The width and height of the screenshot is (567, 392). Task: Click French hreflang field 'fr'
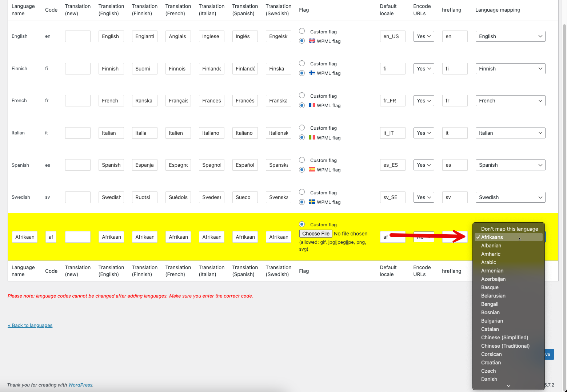tap(455, 101)
